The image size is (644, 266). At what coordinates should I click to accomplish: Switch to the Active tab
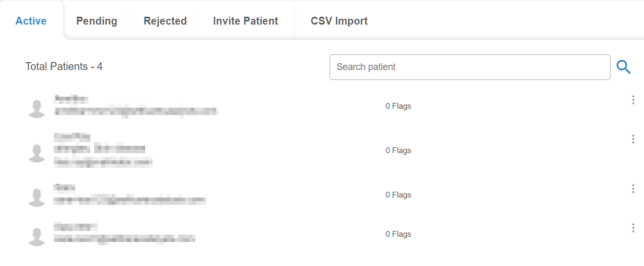[x=31, y=21]
